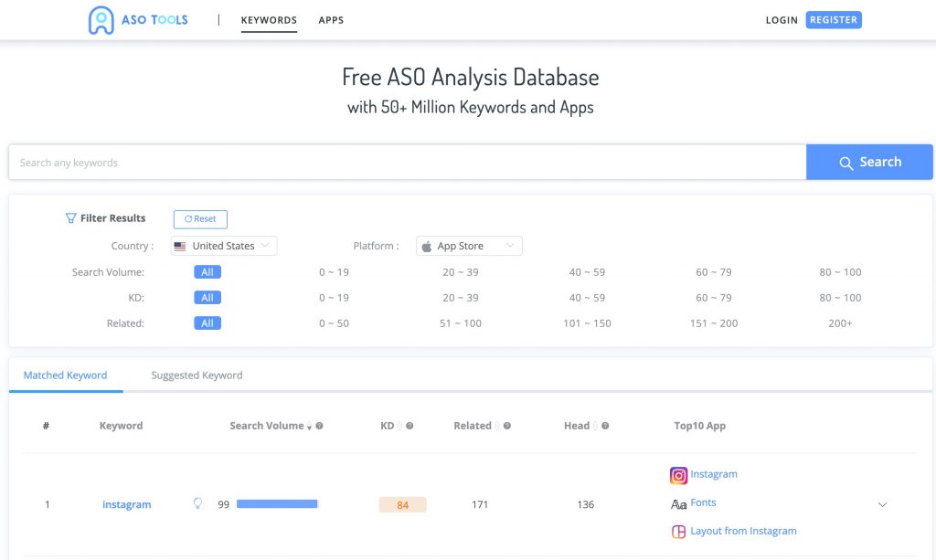Screen dimensions: 936x560
Task: Click the help icon next to Search Volume
Action: pyautogui.click(x=319, y=426)
